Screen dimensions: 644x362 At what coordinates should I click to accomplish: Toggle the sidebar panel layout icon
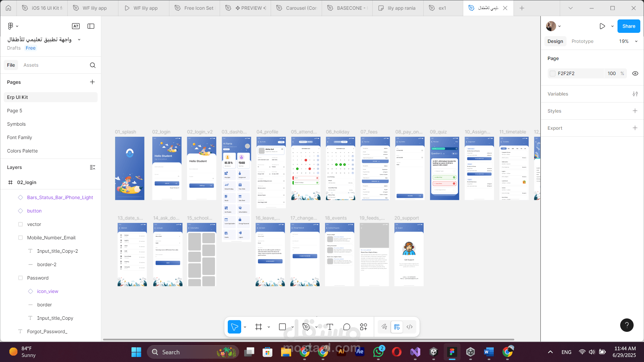click(x=91, y=26)
